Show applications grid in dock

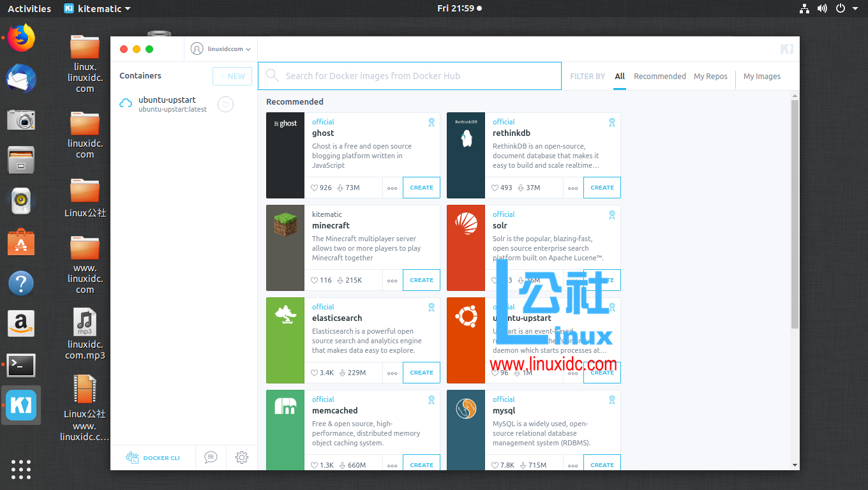[21, 469]
